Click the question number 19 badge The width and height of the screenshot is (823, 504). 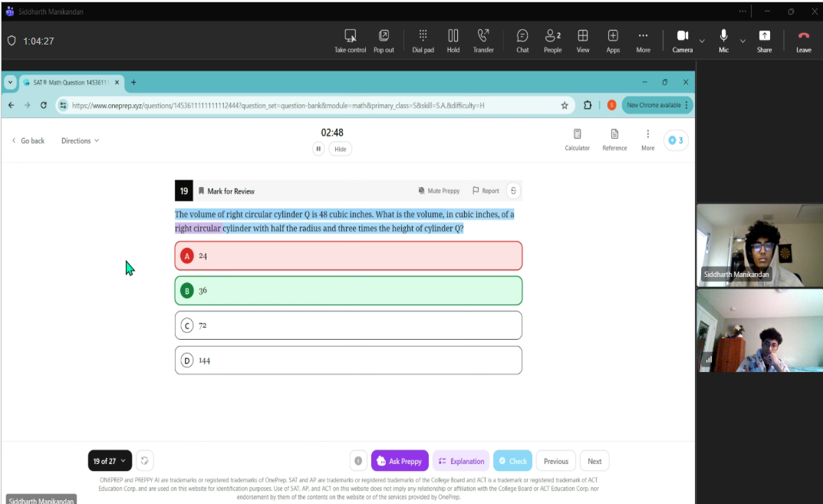(x=184, y=191)
